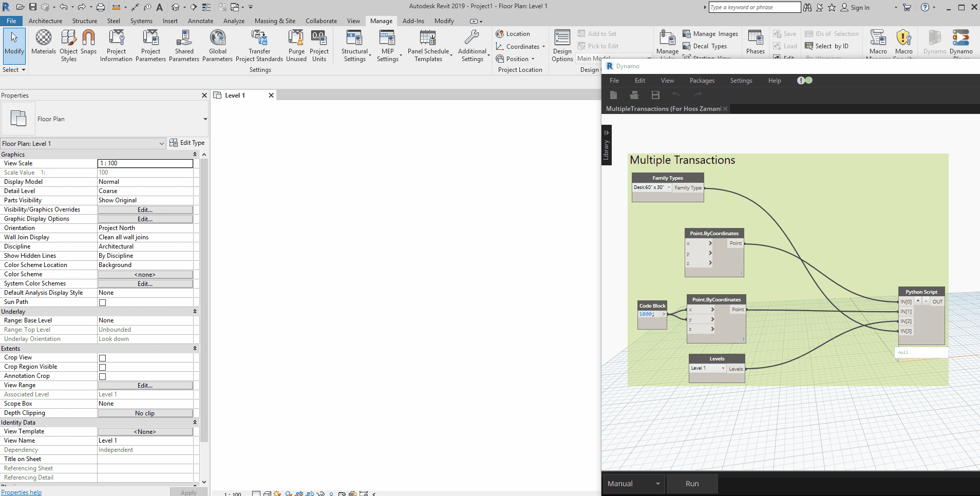Click the Snaps magnet icon
This screenshot has width=980, height=496.
(88, 42)
